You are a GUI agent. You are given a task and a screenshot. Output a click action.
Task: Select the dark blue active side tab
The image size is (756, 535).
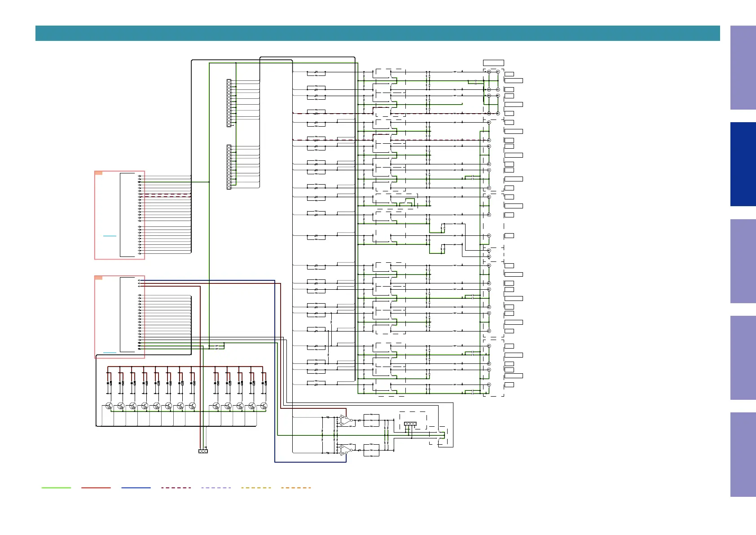pyautogui.click(x=743, y=164)
